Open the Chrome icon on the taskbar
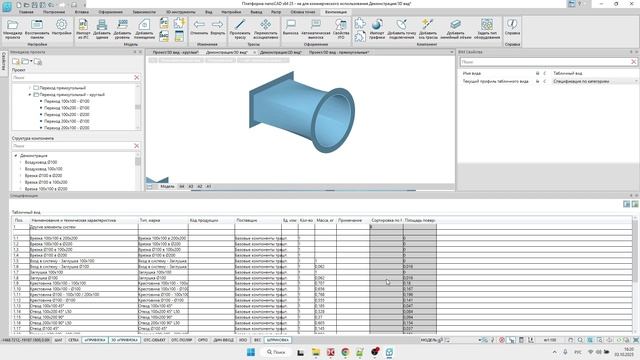The image size is (640, 360). 345,352
